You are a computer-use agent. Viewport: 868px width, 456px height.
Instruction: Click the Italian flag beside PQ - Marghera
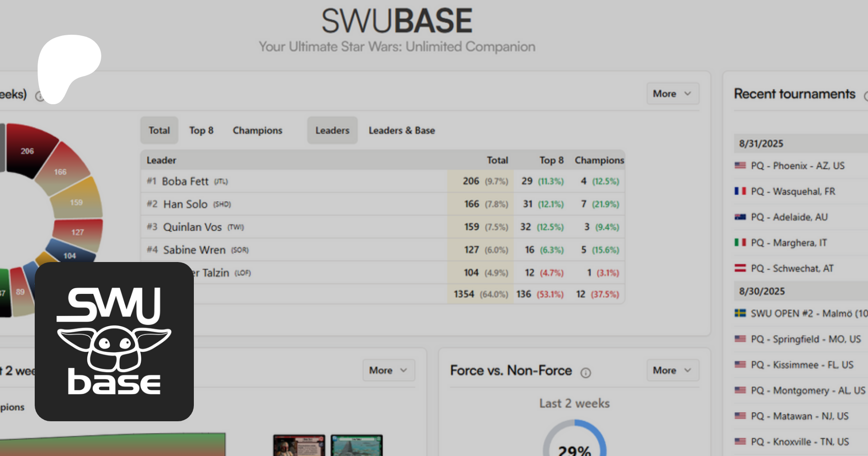point(740,243)
